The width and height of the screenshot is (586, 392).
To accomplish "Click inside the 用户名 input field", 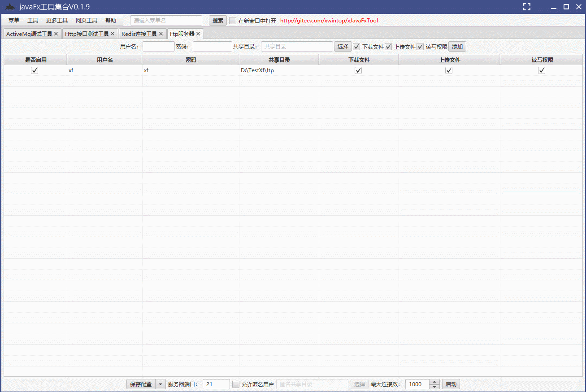I will click(158, 46).
